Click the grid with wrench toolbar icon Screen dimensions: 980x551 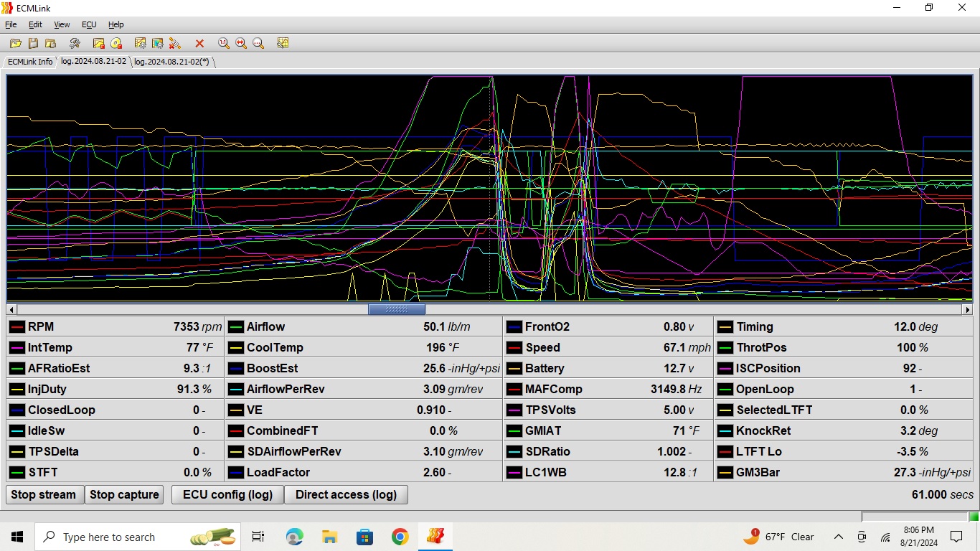pyautogui.click(x=283, y=43)
